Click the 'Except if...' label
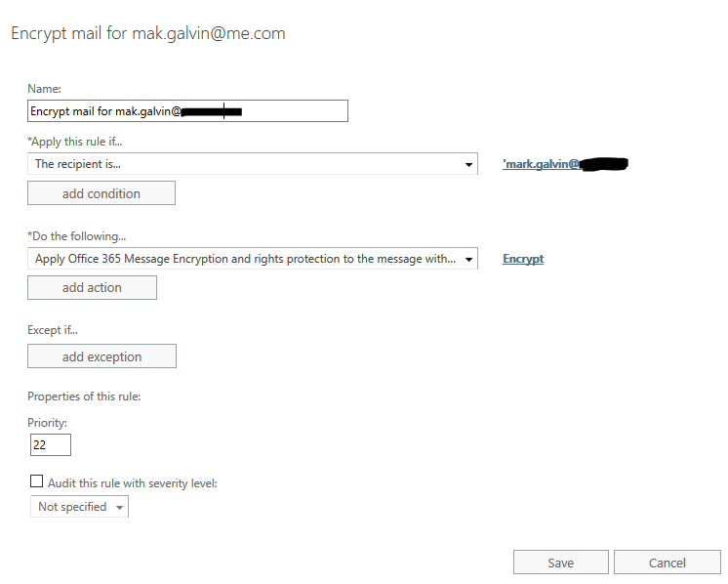The width and height of the screenshot is (728, 584). [54, 330]
